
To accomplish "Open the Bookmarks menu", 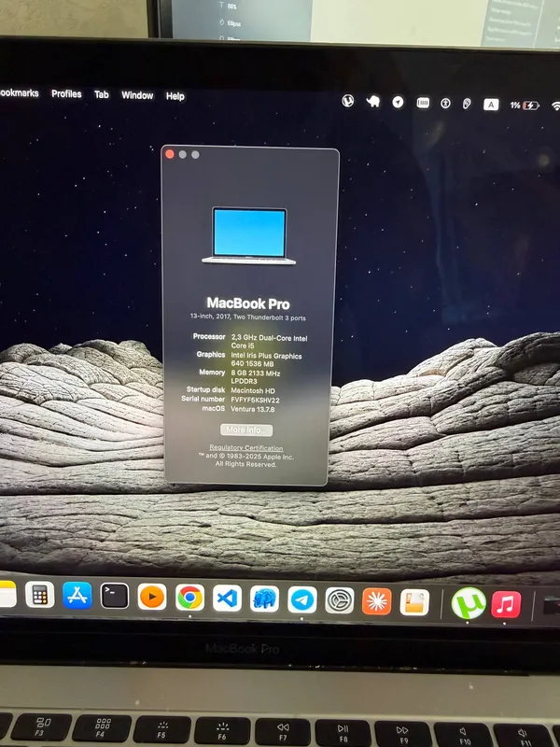I will click(x=19, y=92).
